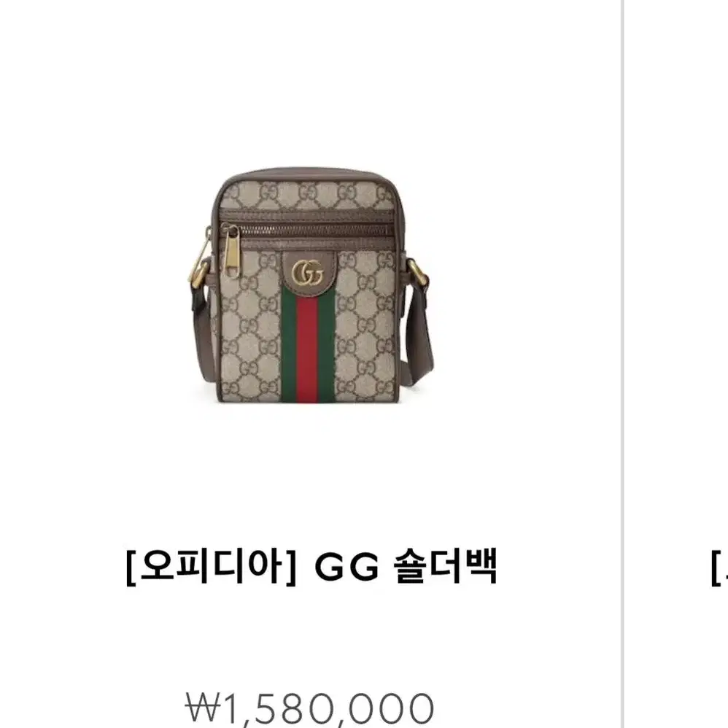
Task: Click the GG letters in the product title
Action: point(346,568)
